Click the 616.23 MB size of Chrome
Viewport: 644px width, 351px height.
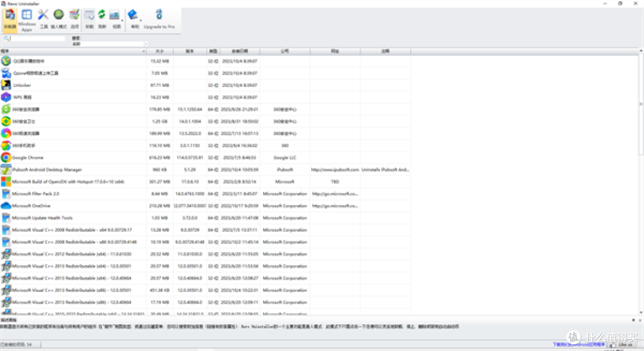[x=160, y=158]
